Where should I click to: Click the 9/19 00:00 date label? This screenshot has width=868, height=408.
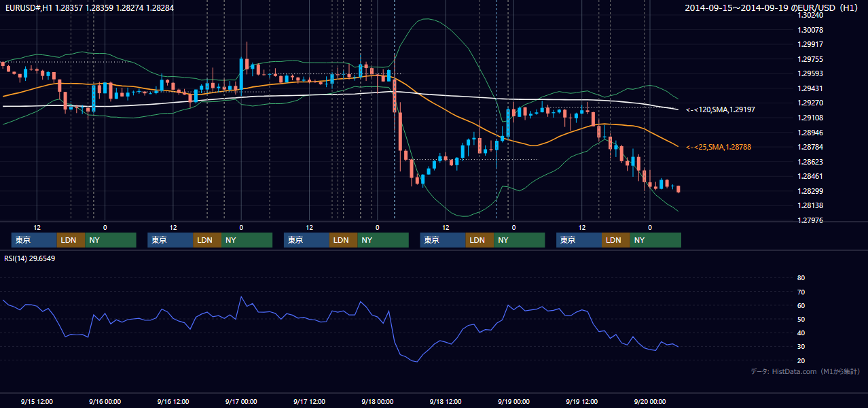(513, 402)
